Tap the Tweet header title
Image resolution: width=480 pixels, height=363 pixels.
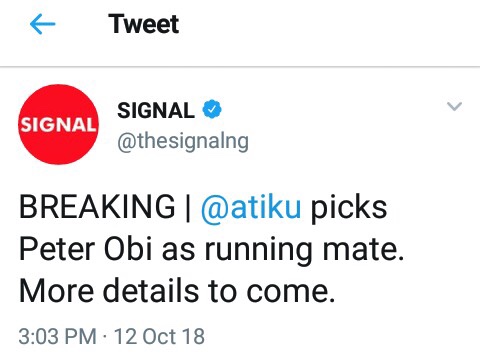(144, 24)
